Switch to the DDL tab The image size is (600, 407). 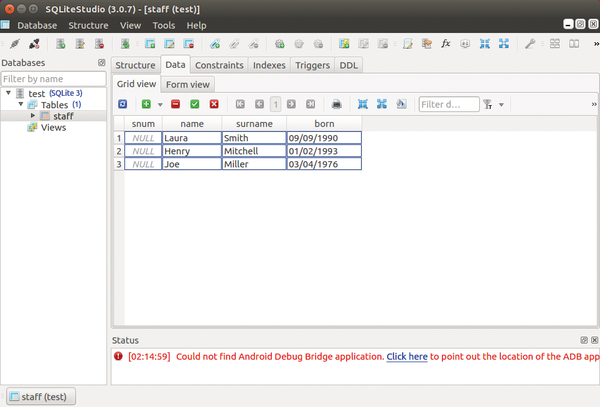coord(349,65)
